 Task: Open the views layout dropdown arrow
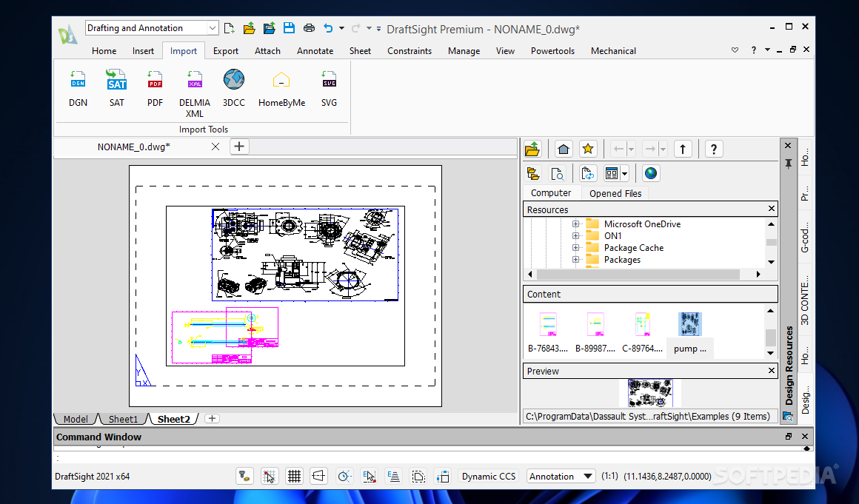(624, 173)
